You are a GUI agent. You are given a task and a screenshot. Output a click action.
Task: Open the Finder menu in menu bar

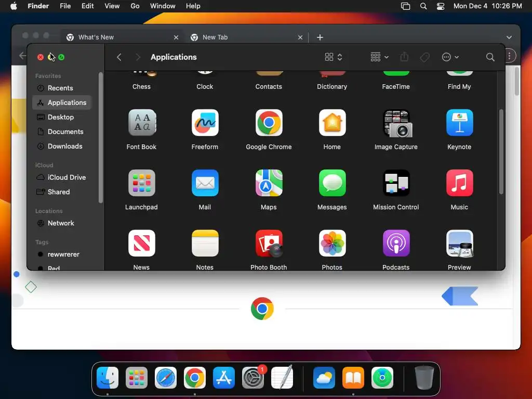coord(38,6)
